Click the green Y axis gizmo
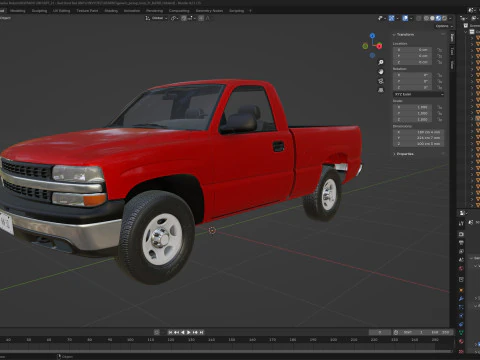The image size is (480, 360). tap(365, 46)
